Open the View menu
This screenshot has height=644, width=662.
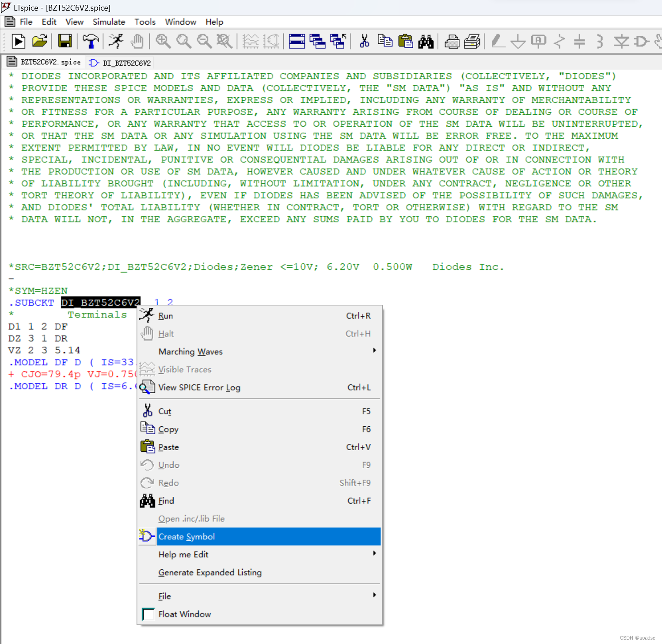tap(74, 22)
